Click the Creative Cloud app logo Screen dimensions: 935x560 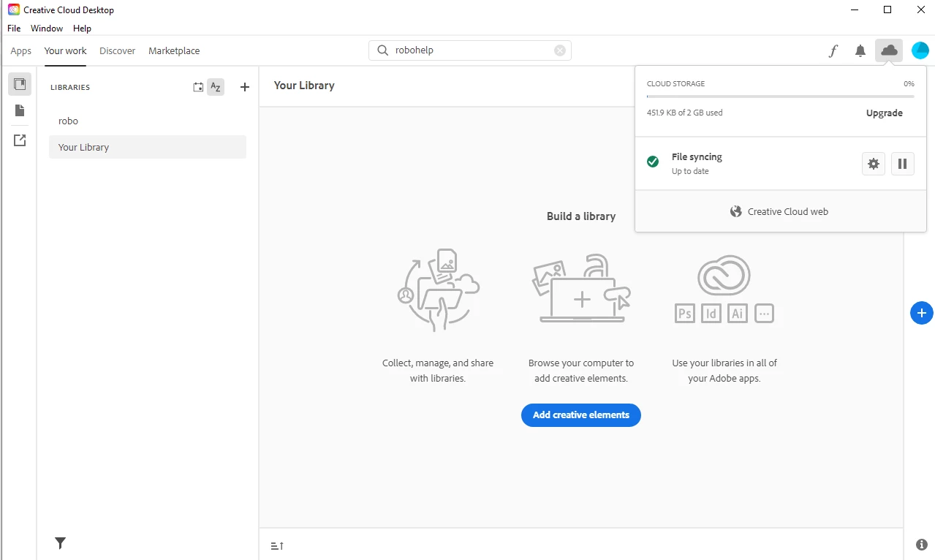click(x=13, y=10)
